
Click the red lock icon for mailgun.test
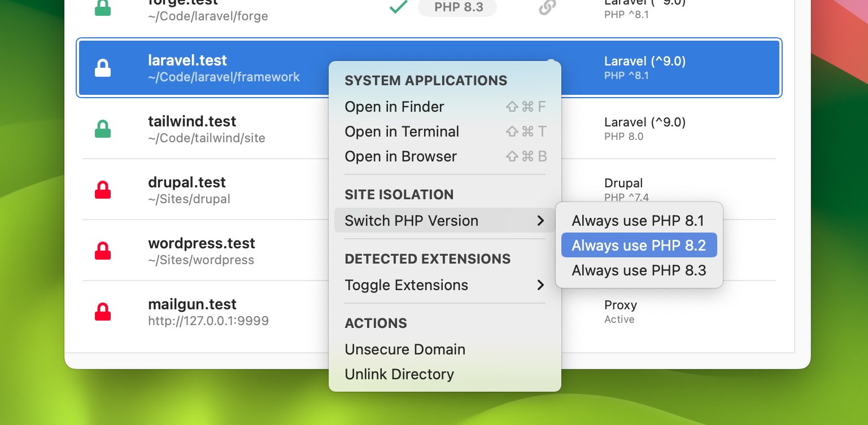click(102, 312)
